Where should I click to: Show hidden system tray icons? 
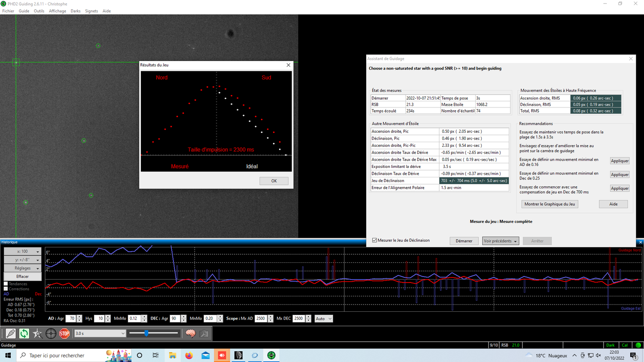574,356
